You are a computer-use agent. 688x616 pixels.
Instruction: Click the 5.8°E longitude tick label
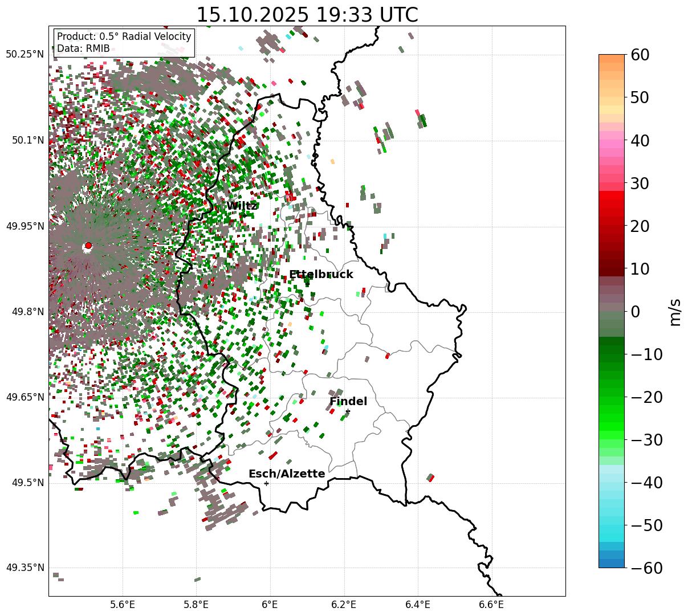(x=196, y=605)
